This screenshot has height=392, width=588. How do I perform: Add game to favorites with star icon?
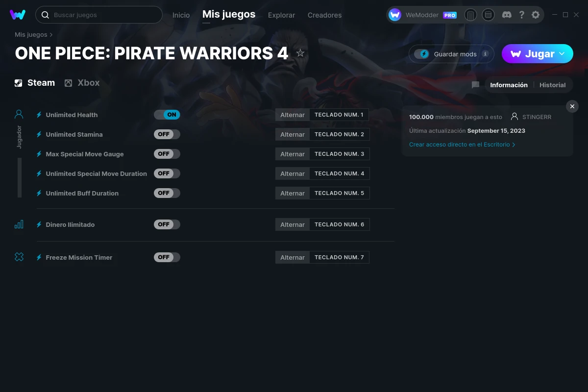(300, 53)
